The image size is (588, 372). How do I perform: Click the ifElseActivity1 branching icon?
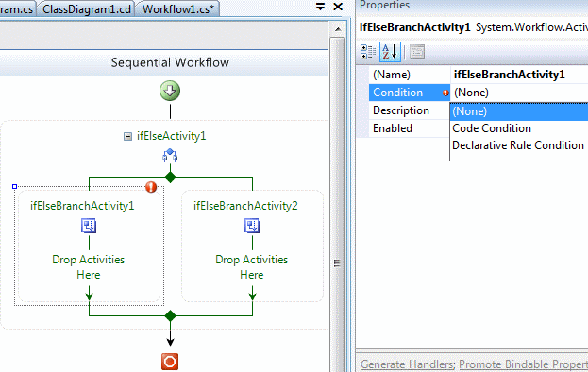click(x=170, y=155)
